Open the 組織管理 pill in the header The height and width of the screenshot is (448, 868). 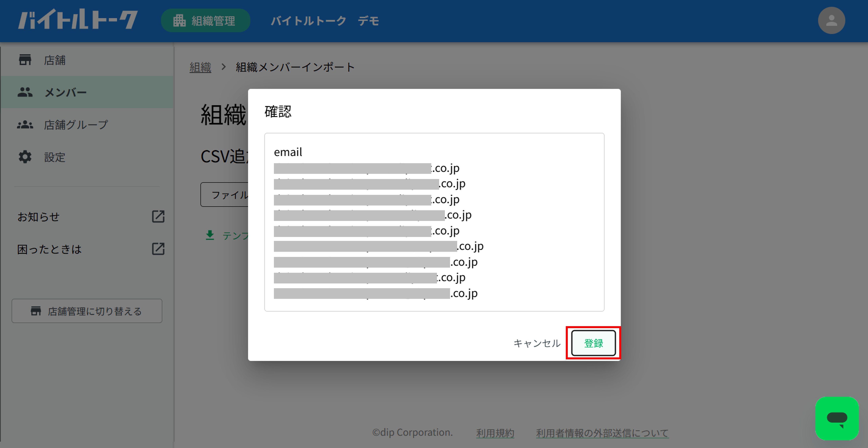tap(206, 21)
